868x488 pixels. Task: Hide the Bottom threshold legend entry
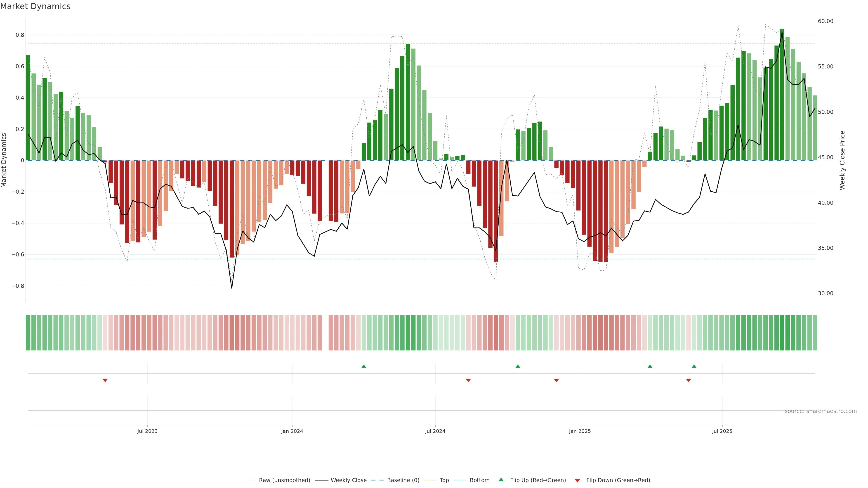[479, 480]
